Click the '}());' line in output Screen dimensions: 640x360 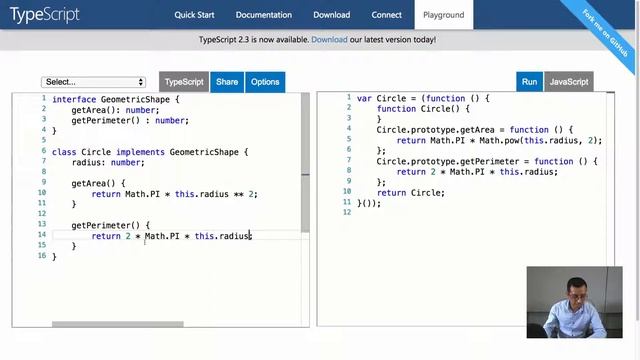(369, 203)
